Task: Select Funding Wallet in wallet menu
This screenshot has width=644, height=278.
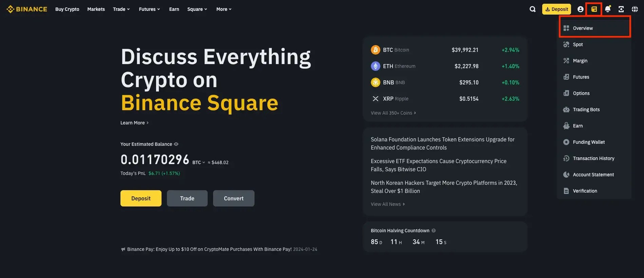Action: coord(594,142)
